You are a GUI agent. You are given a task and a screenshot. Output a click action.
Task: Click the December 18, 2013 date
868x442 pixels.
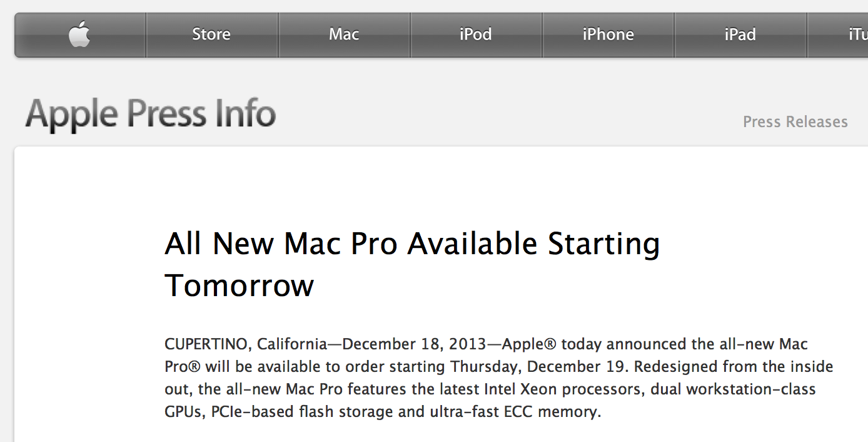point(415,344)
